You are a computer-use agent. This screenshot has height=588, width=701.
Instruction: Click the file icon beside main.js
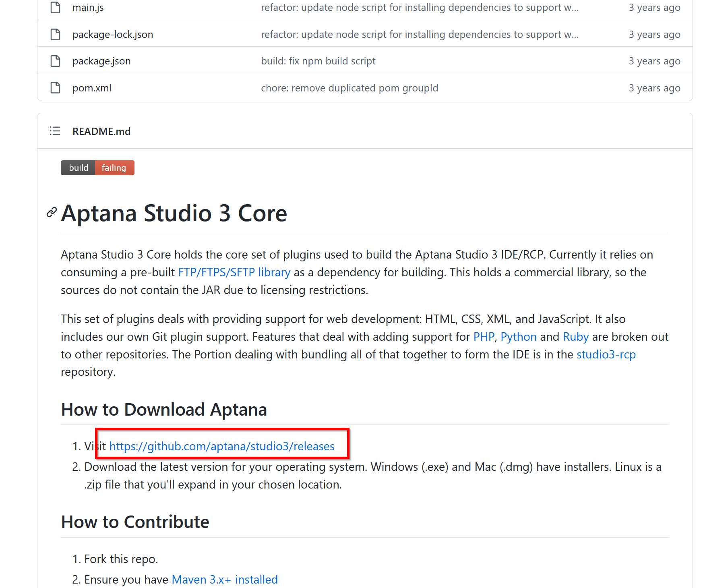click(56, 8)
